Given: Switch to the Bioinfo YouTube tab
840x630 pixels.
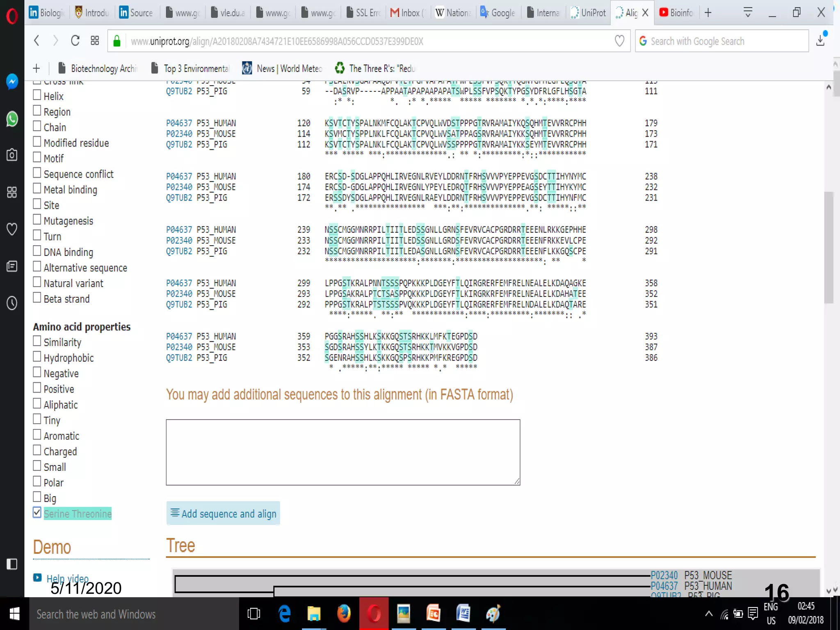Looking at the screenshot, I should (676, 13).
